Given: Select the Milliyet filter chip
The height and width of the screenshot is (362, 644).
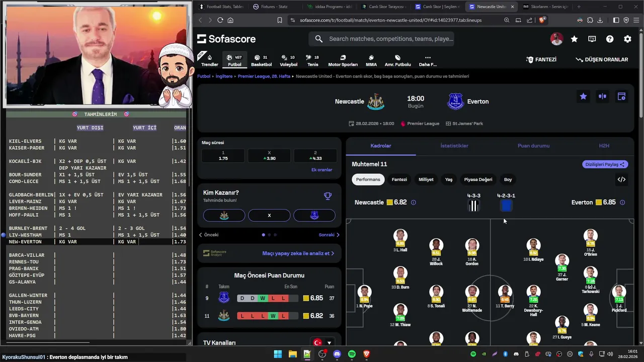Looking at the screenshot, I should pos(426,179).
